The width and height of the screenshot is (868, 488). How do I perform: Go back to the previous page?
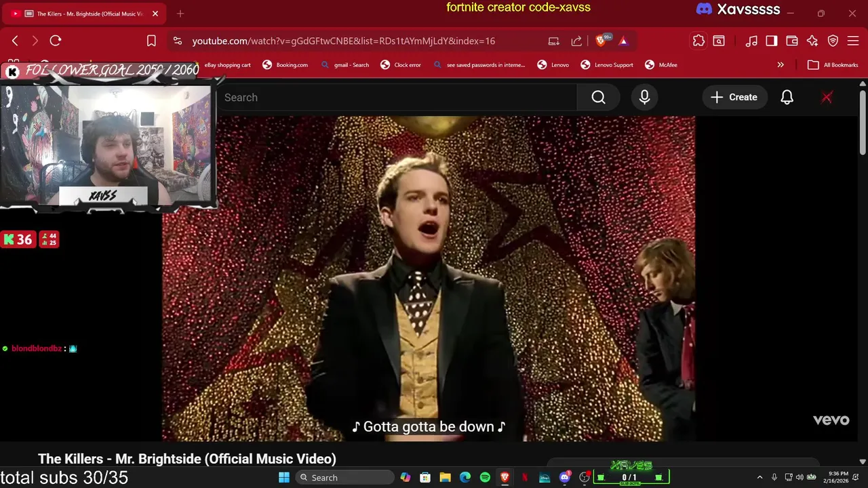click(x=15, y=41)
